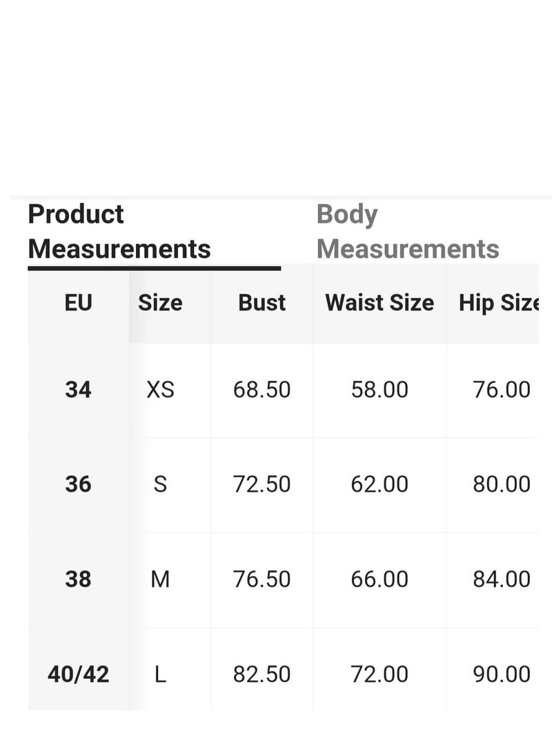Viewport: 552px width, 756px height.
Task: Select the Waist Size column header
Action: click(x=379, y=304)
